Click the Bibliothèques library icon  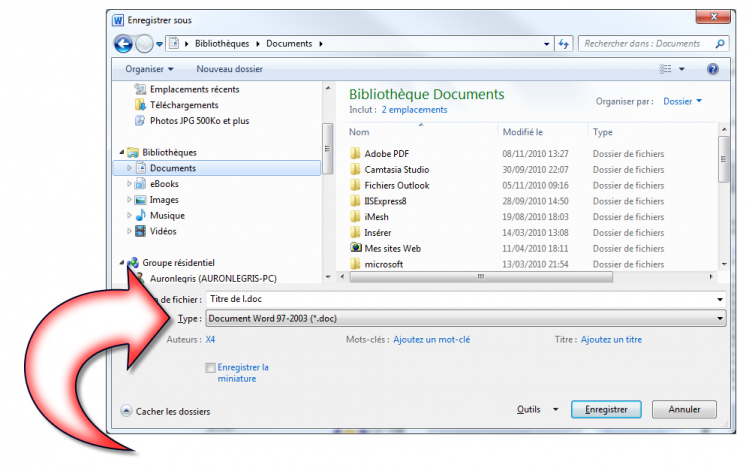pos(133,152)
